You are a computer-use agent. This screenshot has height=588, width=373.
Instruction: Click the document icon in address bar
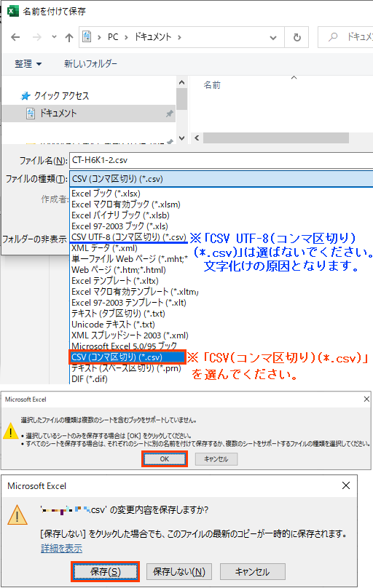[x=87, y=36]
